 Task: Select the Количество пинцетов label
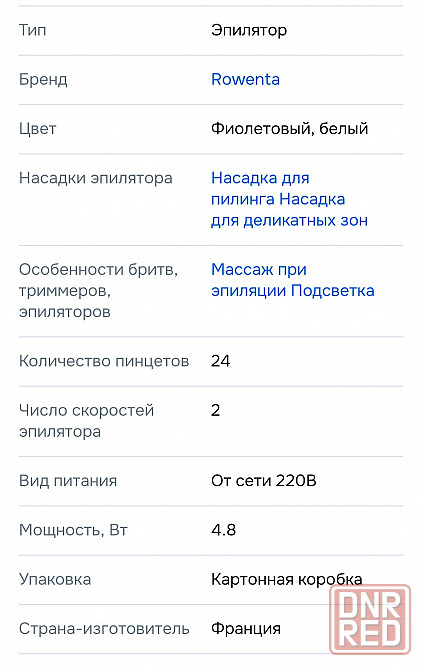pyautogui.click(x=104, y=361)
